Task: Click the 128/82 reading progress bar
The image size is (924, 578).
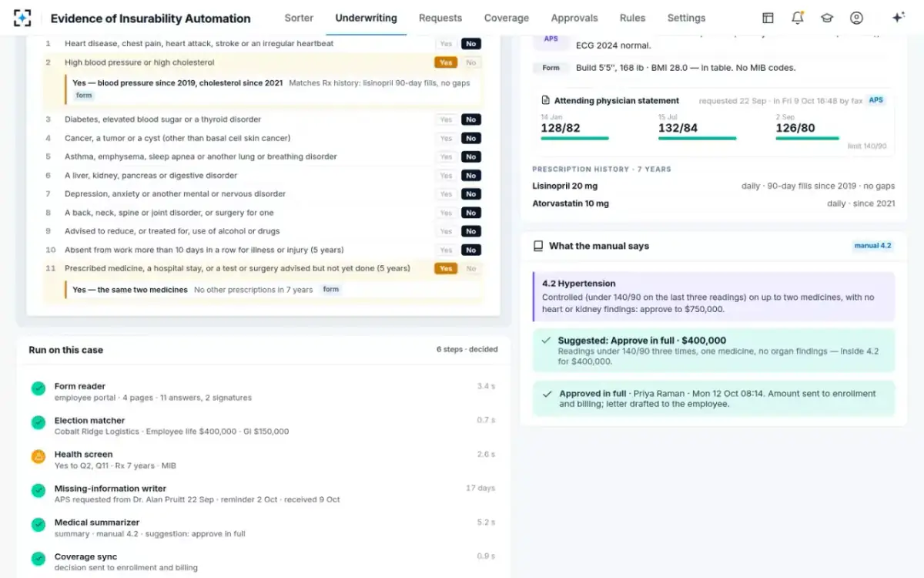Action: point(574,139)
